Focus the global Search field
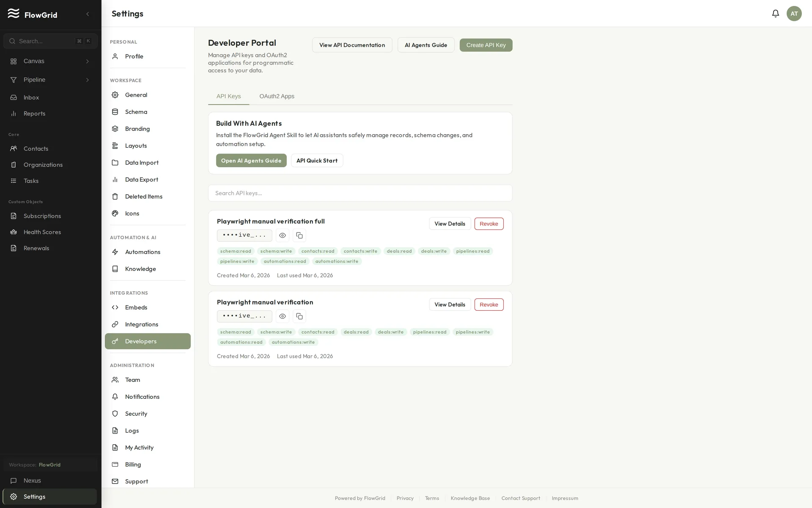 click(x=50, y=41)
